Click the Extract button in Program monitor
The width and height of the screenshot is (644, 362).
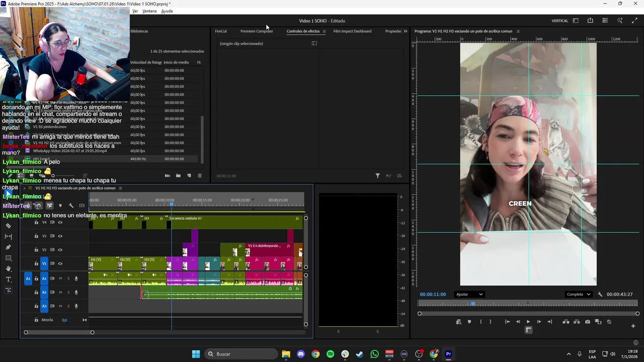(576, 322)
